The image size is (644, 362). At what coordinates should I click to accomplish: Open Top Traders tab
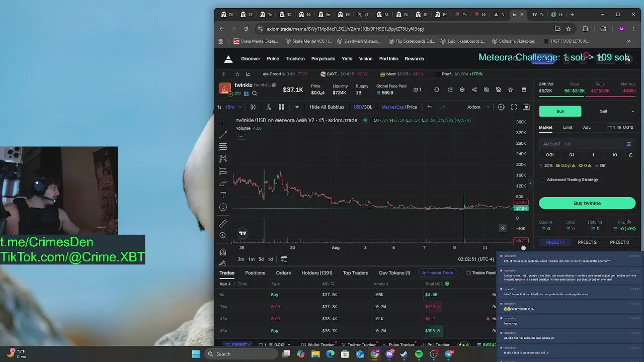tap(356, 273)
